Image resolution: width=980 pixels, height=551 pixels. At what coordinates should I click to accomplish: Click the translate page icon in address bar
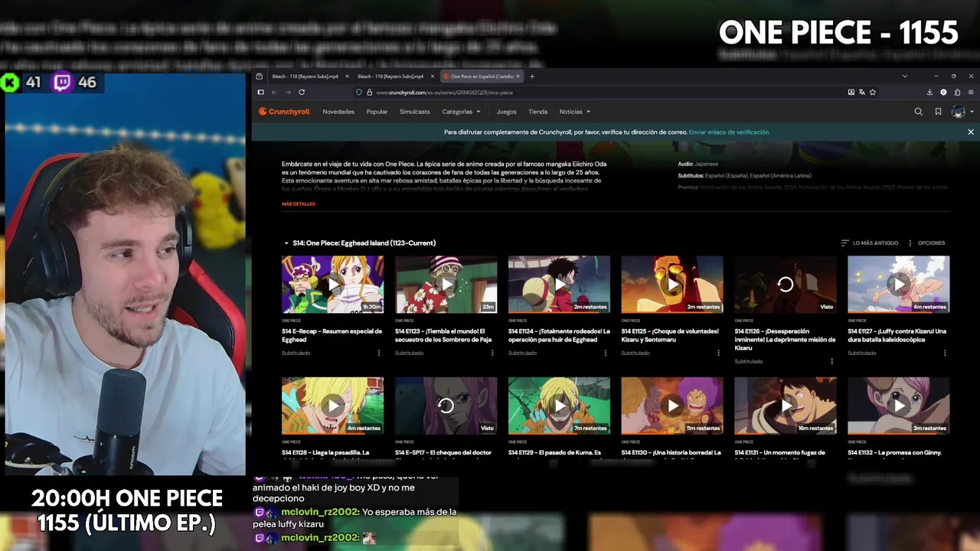862,92
